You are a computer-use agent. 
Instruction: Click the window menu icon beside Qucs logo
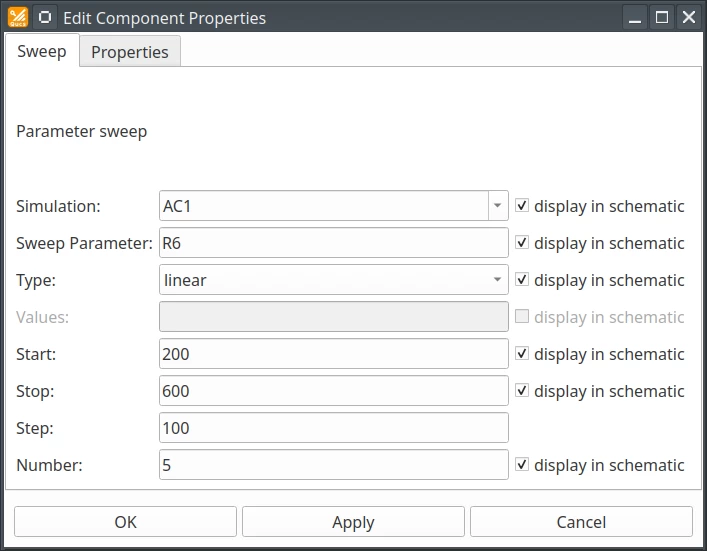[45, 17]
